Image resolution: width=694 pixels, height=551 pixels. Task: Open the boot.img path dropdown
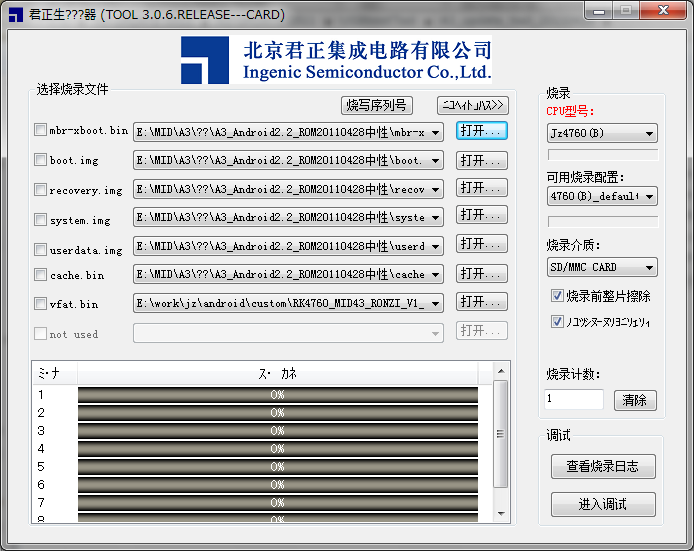(436, 160)
